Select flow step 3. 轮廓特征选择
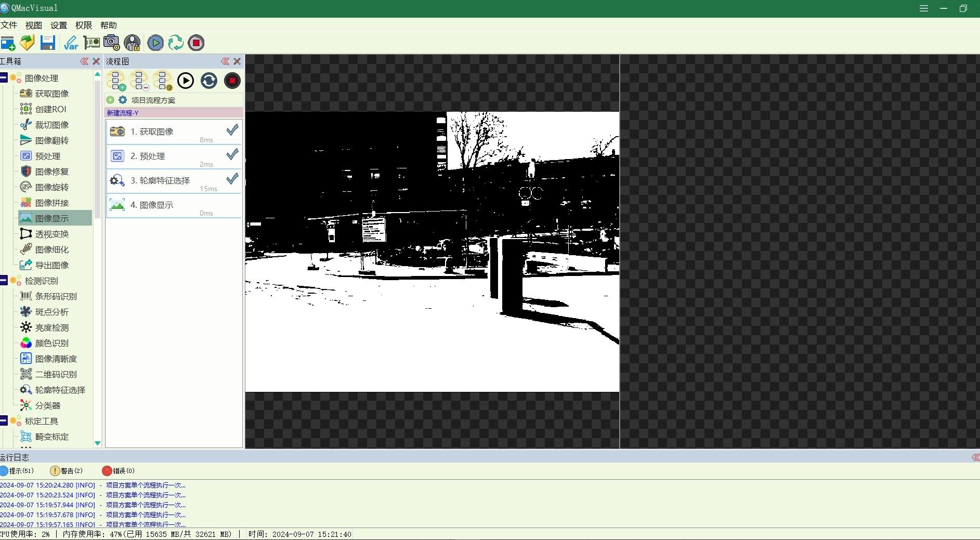Viewport: 980px width, 540px height. 174,181
